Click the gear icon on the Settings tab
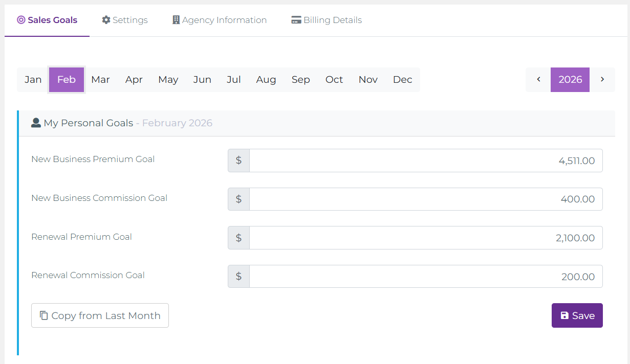The image size is (630, 364). point(106,19)
